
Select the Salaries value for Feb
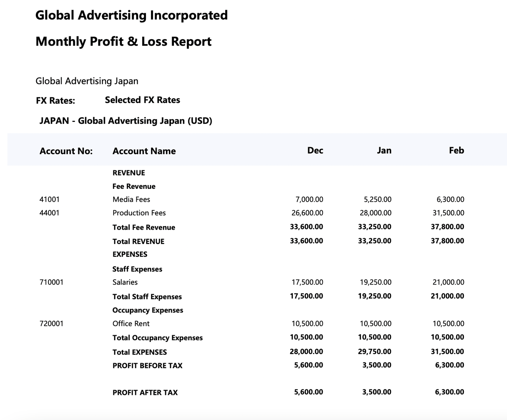tap(448, 282)
